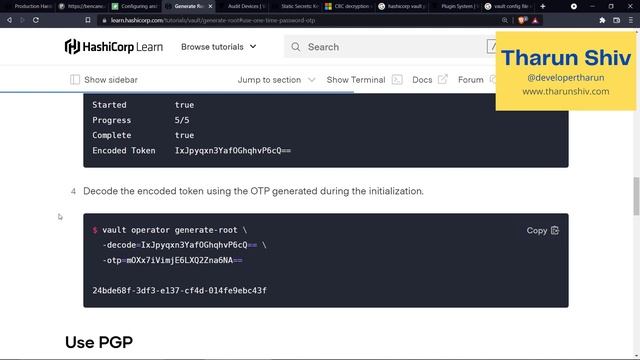Open the Forum link
The image size is (640, 360).
tap(471, 80)
